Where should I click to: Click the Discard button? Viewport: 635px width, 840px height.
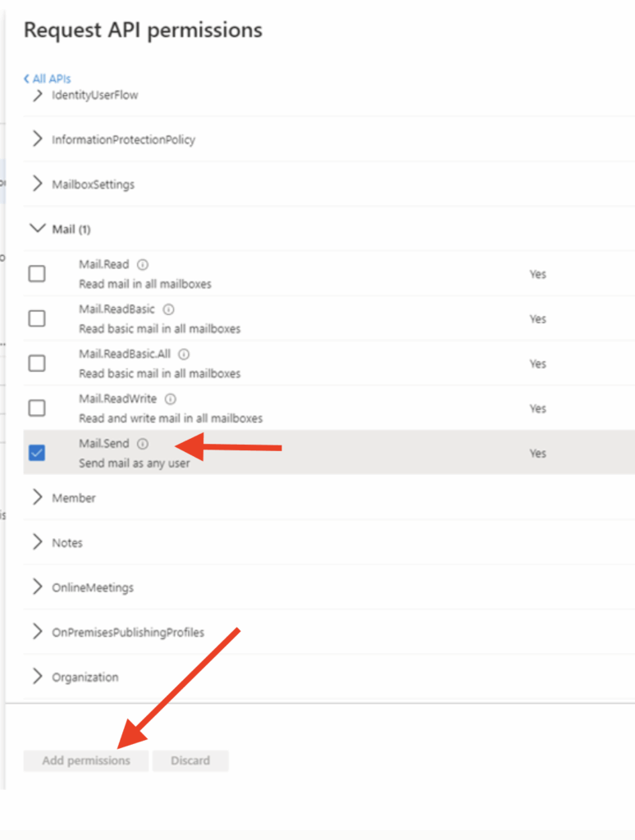click(190, 760)
